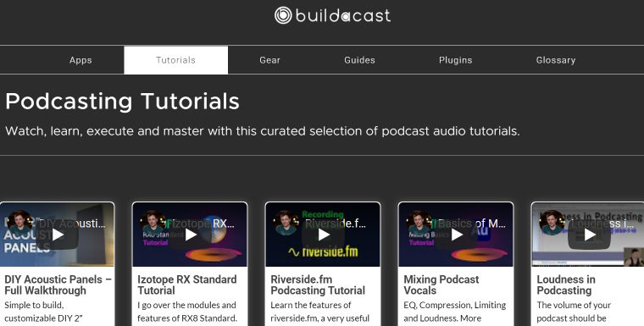Click channel avatar on Loudness video
This screenshot has width=644, height=326.
[x=552, y=223]
